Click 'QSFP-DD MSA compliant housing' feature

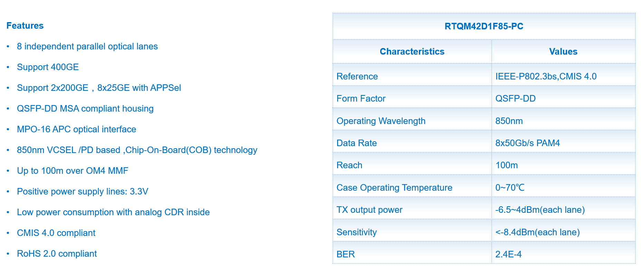(x=85, y=108)
